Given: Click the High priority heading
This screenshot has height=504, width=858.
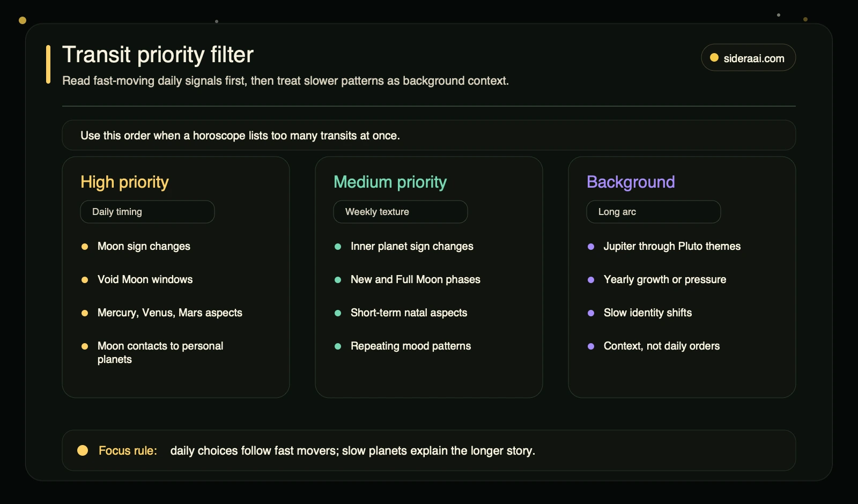Looking at the screenshot, I should point(124,182).
